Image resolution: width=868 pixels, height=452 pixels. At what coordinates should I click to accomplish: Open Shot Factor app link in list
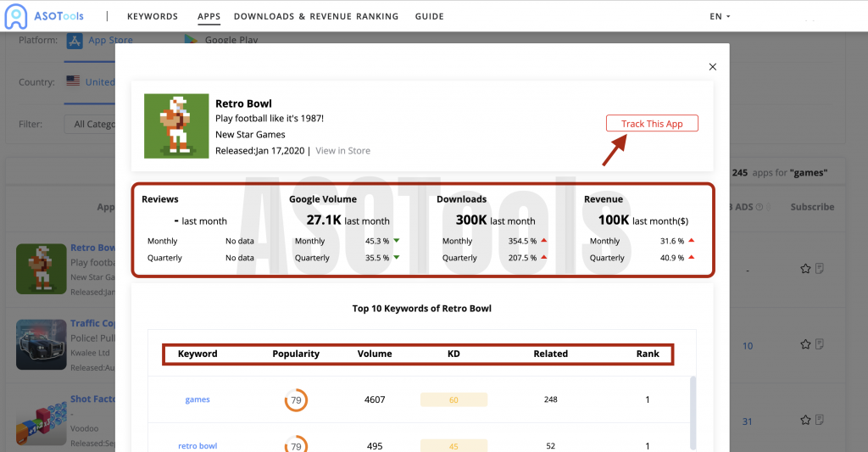coord(92,399)
